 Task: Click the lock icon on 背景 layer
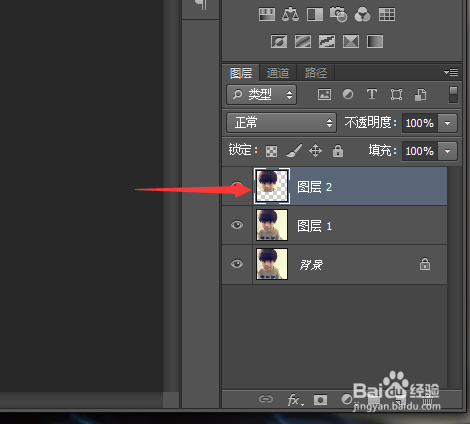[x=425, y=264]
